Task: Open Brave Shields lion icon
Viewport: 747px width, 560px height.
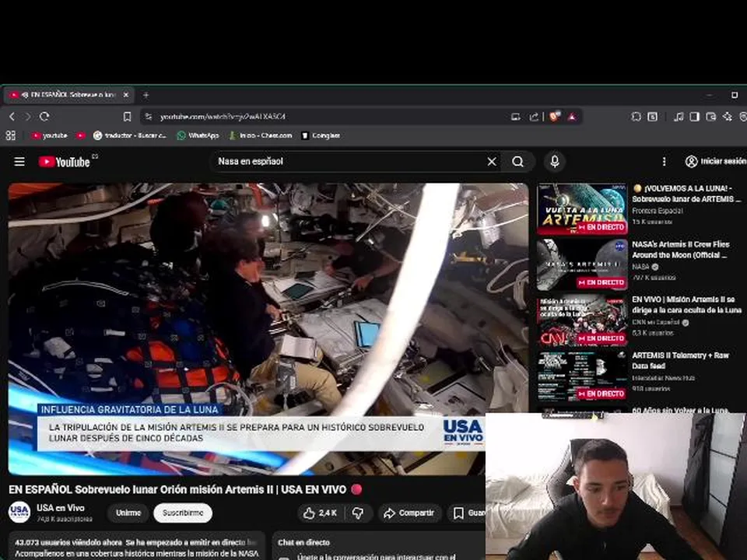Action: (555, 117)
